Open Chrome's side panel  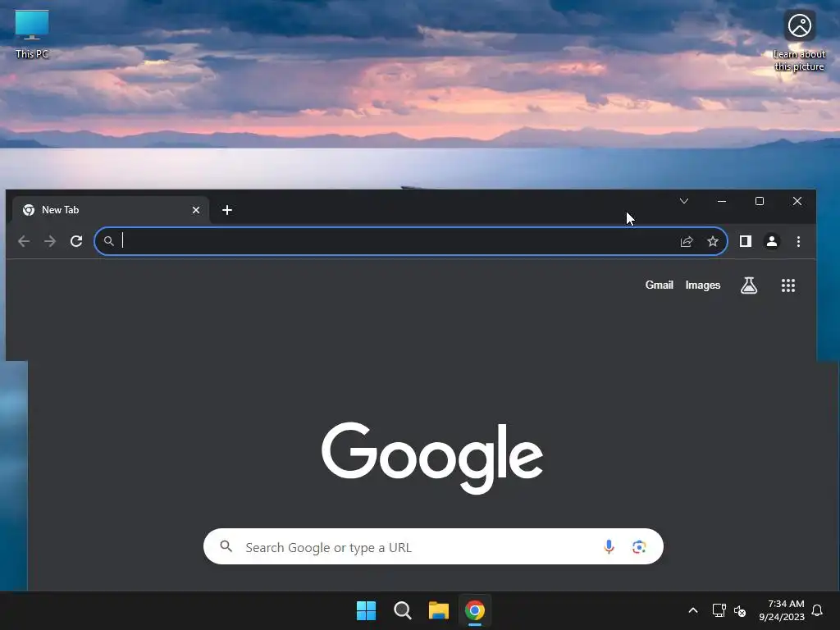click(x=745, y=242)
